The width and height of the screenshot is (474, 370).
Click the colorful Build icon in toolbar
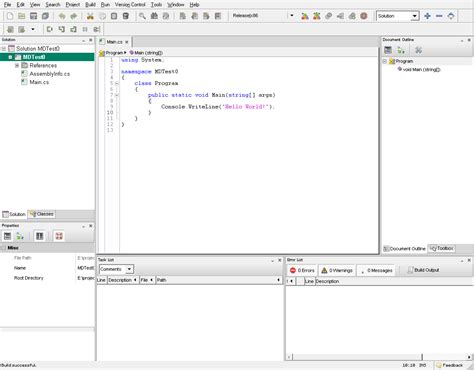coord(305,16)
